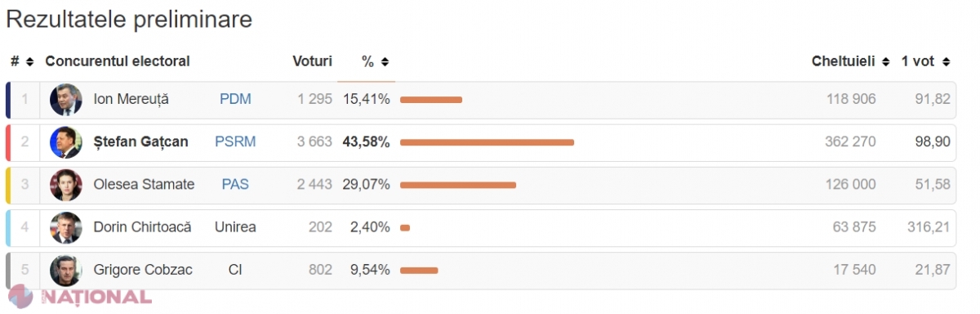980x314 pixels.
Task: Open Olesea Stamate's avatar photo
Action: [x=65, y=184]
